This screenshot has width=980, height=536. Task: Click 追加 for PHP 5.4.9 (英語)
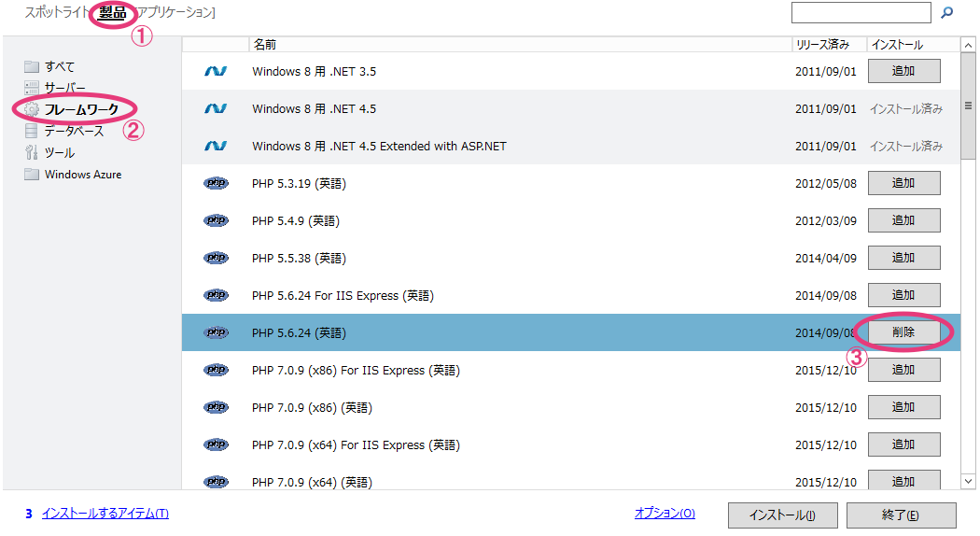pyautogui.click(x=903, y=220)
